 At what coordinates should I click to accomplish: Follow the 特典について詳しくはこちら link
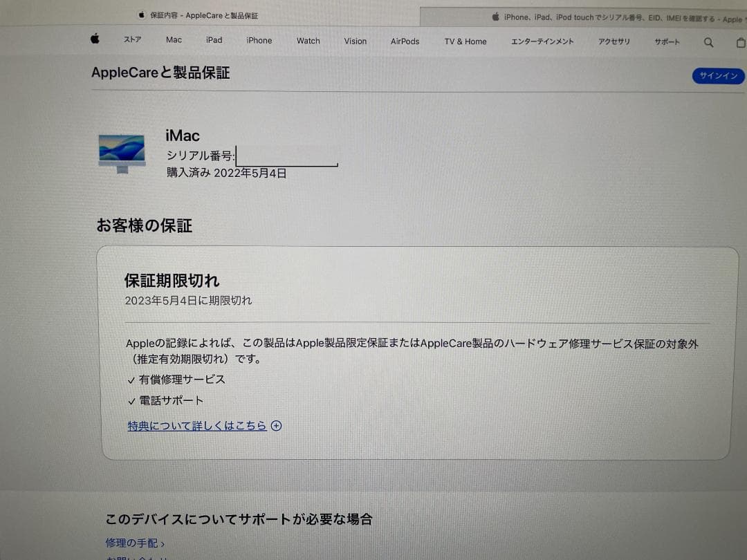click(196, 426)
